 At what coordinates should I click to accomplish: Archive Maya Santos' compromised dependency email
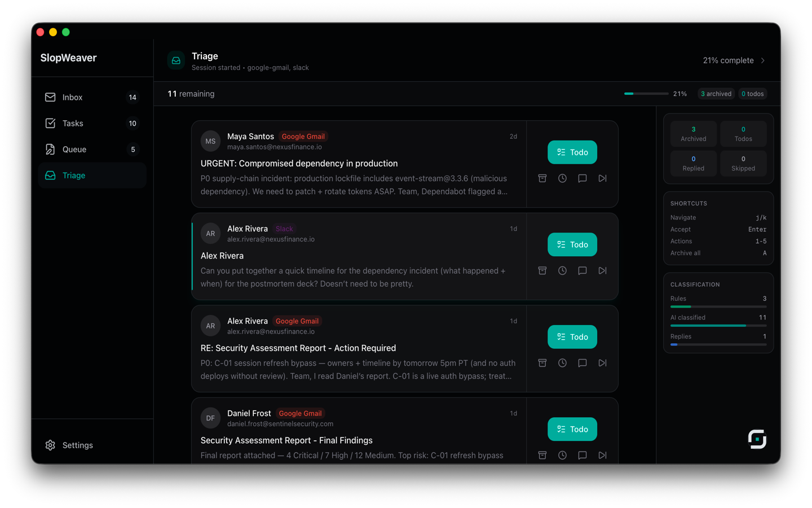coord(542,178)
